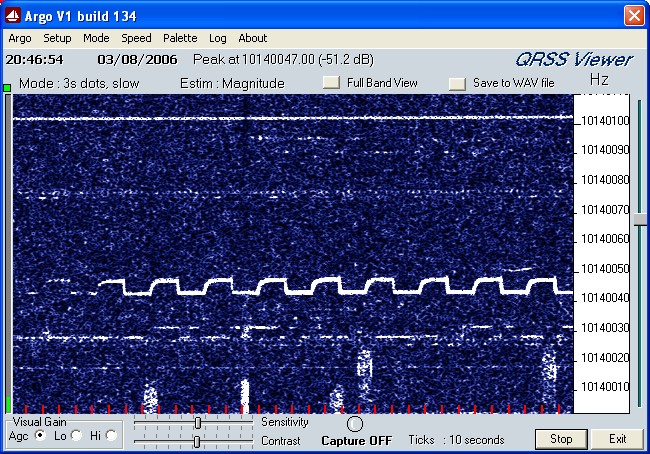Viewport: 650px width, 454px height.
Task: Close the Argo window
Action: click(x=633, y=15)
